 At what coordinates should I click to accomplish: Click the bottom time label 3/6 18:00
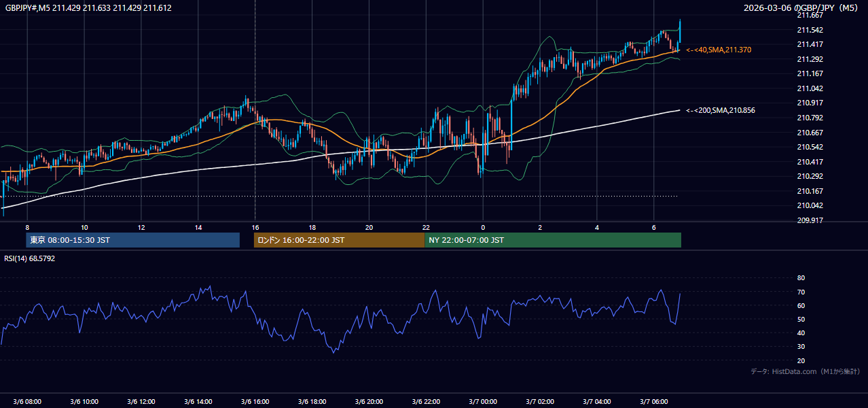point(312,401)
